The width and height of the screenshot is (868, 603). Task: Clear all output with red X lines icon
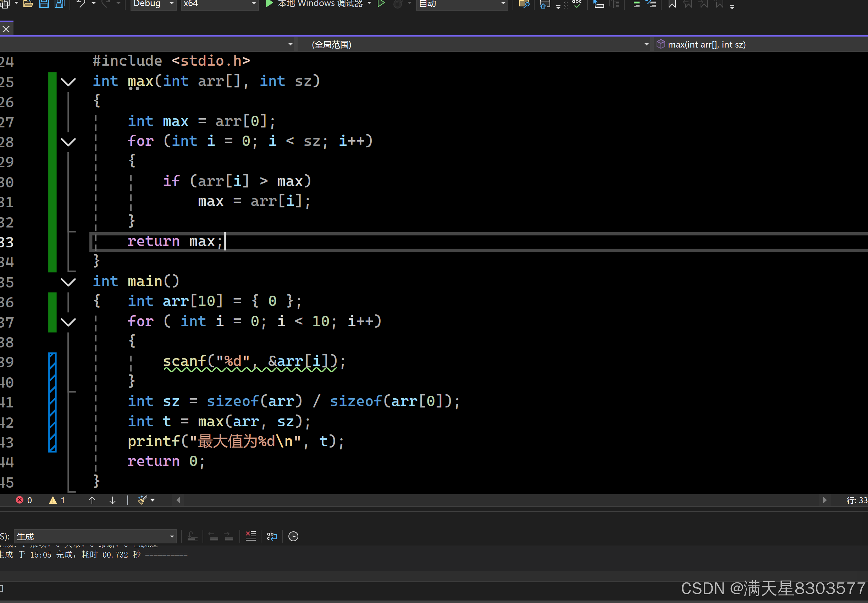[x=251, y=536]
